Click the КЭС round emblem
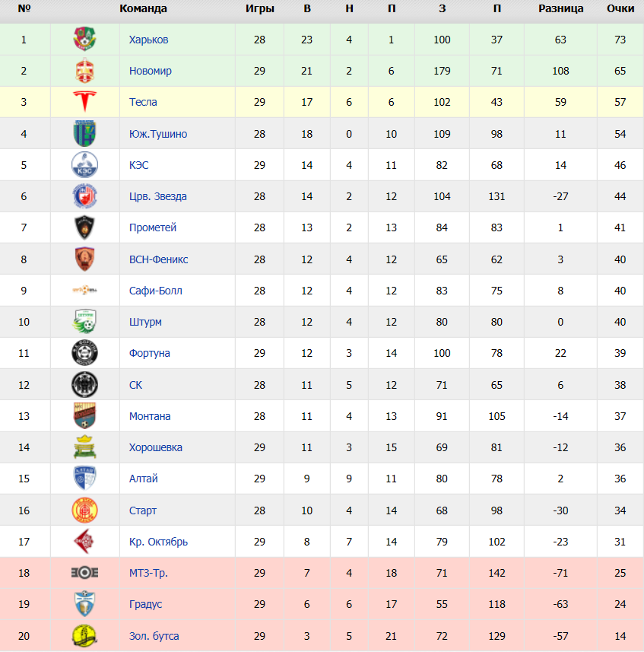The height and width of the screenshot is (652, 644). click(x=84, y=164)
